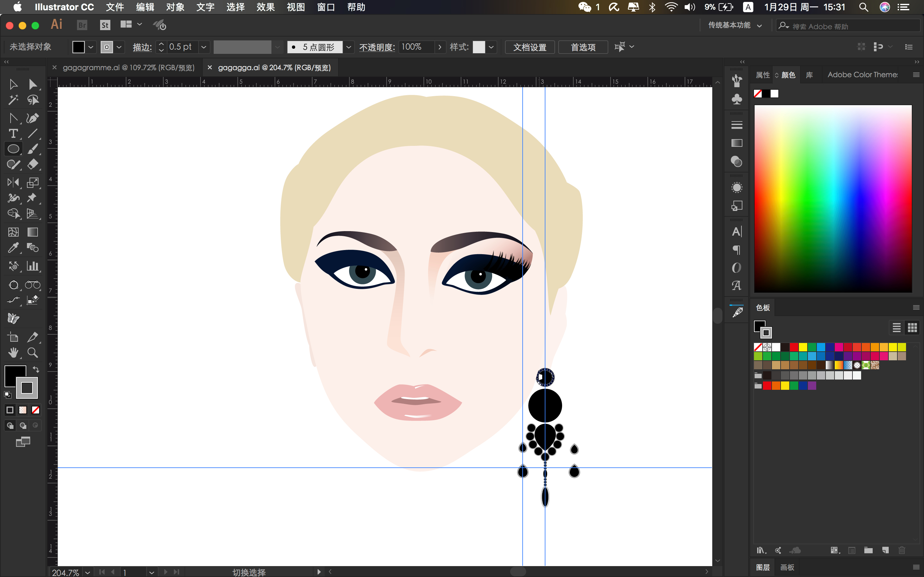Switch swatches panel to list view

[x=896, y=327]
